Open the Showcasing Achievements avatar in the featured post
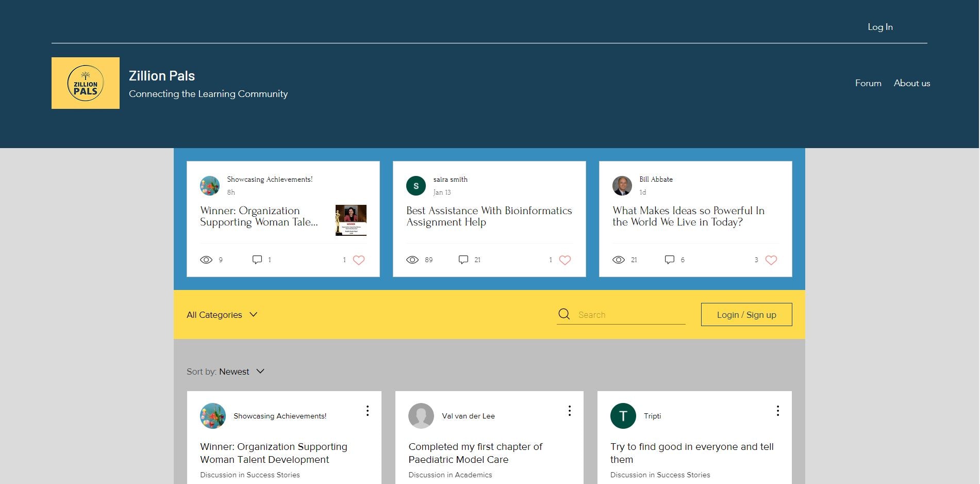The width and height of the screenshot is (980, 484). [x=210, y=186]
